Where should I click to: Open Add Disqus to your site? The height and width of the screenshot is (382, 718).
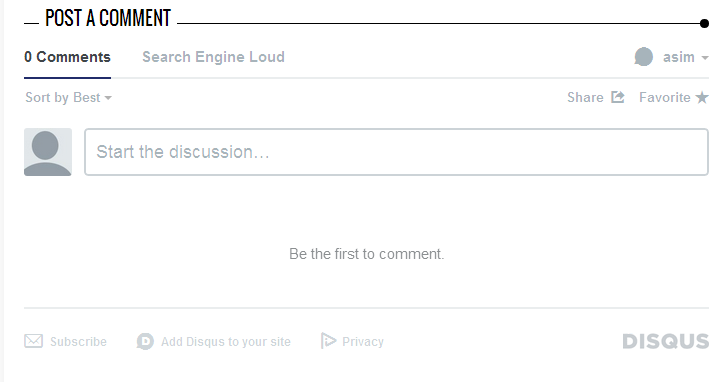click(x=214, y=341)
